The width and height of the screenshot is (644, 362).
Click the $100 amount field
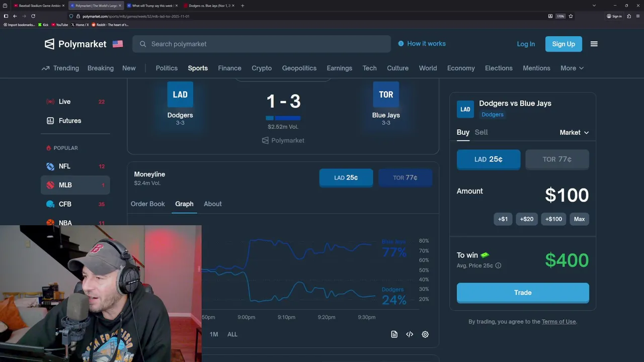[567, 195]
